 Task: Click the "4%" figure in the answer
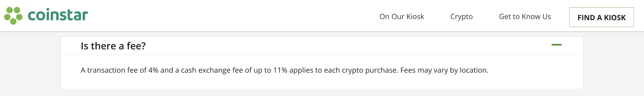tap(153, 70)
